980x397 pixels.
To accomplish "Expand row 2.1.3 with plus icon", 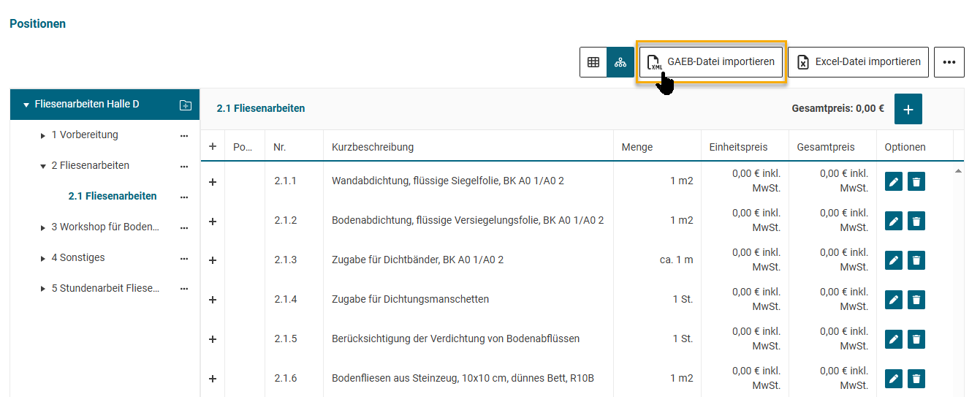I will (213, 260).
